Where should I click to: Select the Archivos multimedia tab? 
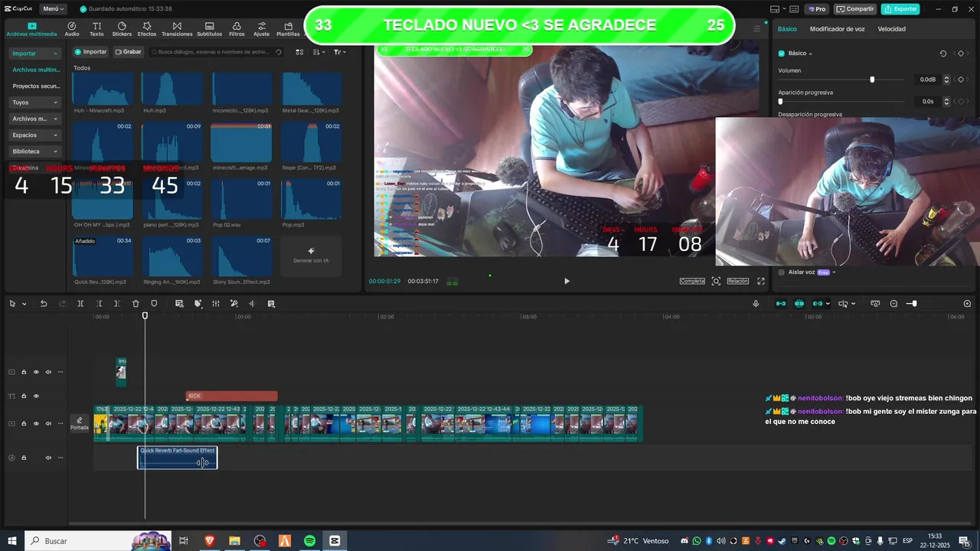coord(31,30)
